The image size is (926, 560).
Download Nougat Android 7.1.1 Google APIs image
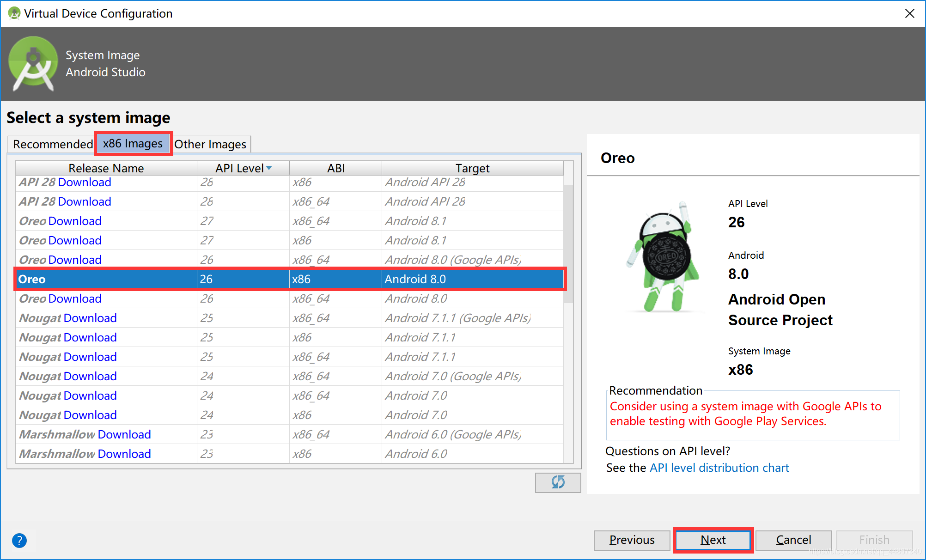90,318
